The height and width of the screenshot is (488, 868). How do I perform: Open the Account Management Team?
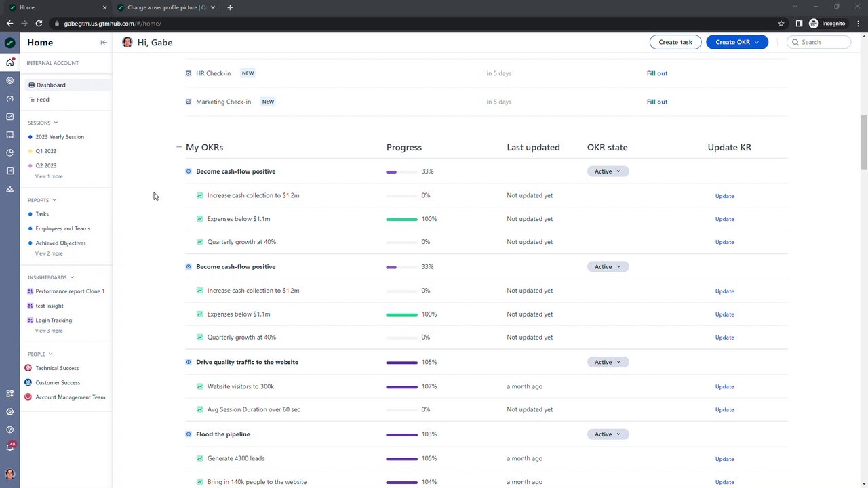point(71,397)
